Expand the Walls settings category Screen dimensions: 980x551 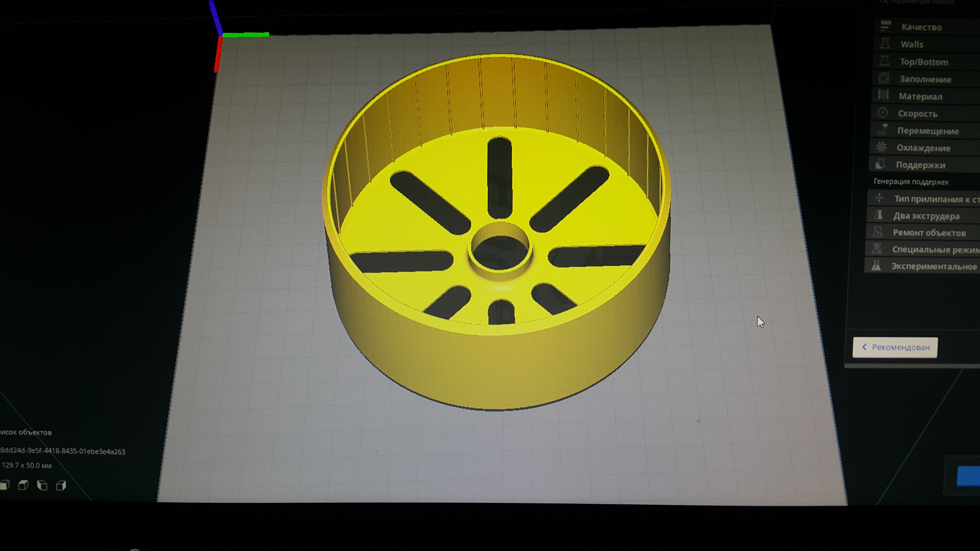point(912,44)
